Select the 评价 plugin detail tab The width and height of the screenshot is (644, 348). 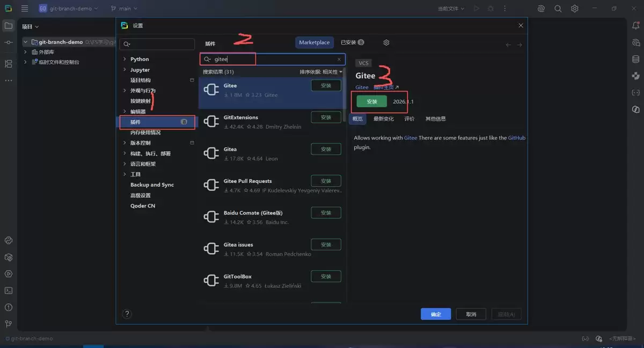coord(409,119)
